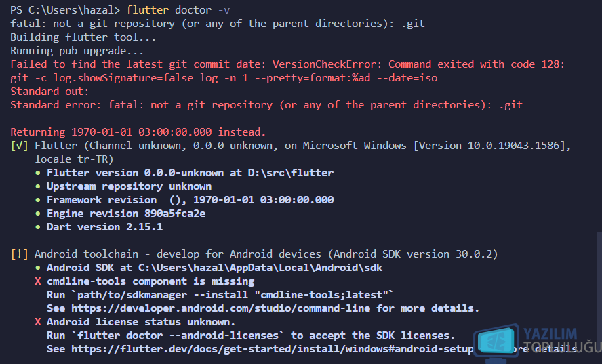The height and width of the screenshot is (364, 602).
Task: Click the red X before cmdline-tools missing
Action: point(38,281)
